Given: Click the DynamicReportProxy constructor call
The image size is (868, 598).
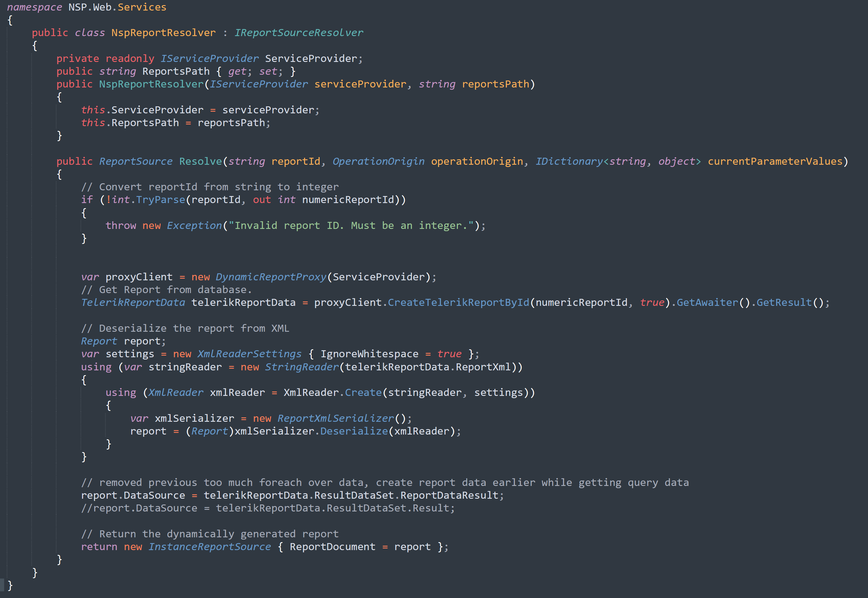Looking at the screenshot, I should (x=271, y=277).
